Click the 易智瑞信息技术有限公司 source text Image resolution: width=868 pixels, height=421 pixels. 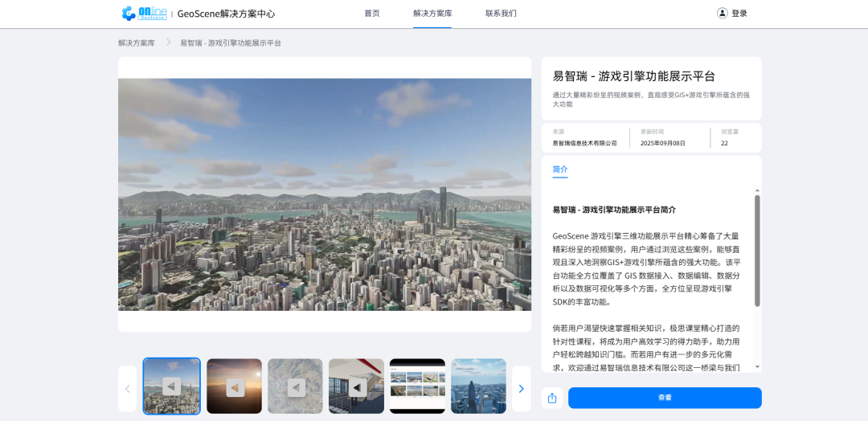click(x=584, y=143)
